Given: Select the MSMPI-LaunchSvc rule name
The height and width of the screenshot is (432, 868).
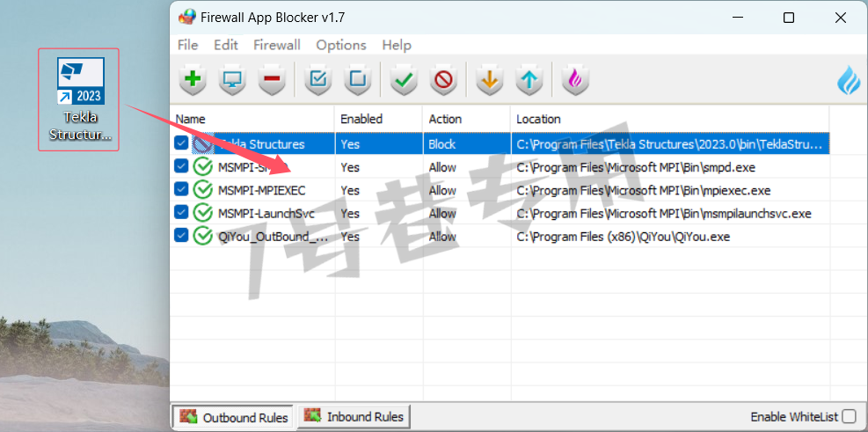Looking at the screenshot, I should point(266,213).
